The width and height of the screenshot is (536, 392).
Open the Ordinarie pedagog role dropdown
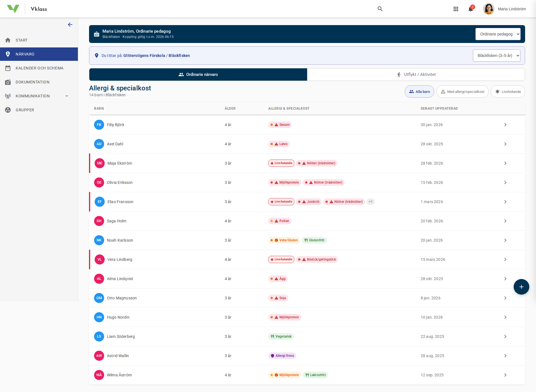[x=498, y=34]
